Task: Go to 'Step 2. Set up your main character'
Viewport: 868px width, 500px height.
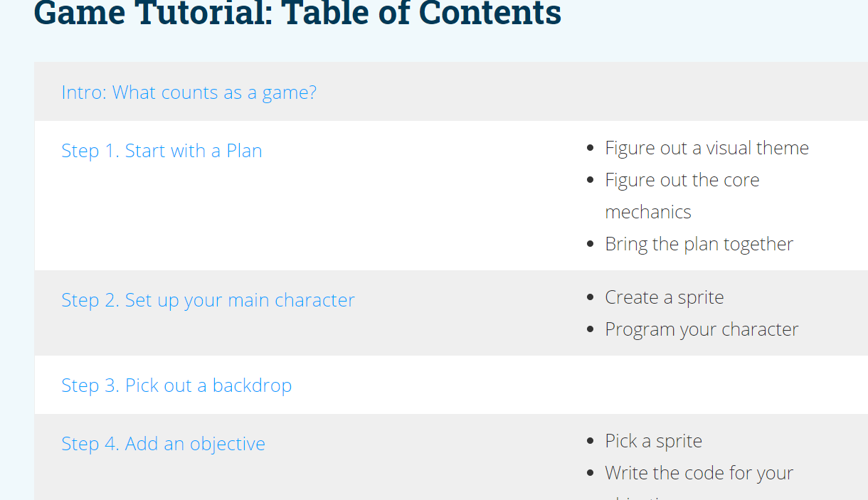Action: (x=208, y=300)
